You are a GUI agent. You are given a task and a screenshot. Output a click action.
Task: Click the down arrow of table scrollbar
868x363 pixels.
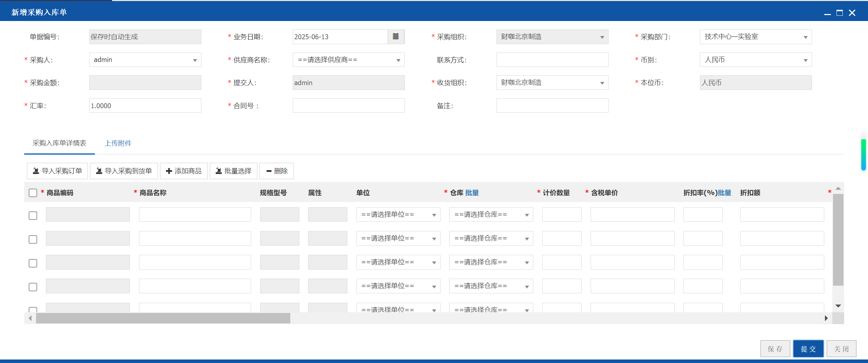click(838, 306)
